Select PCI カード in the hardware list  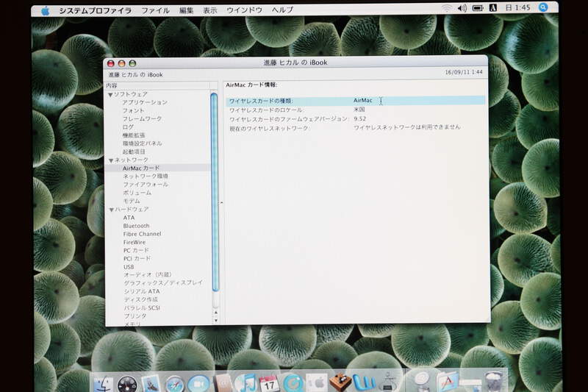(137, 259)
